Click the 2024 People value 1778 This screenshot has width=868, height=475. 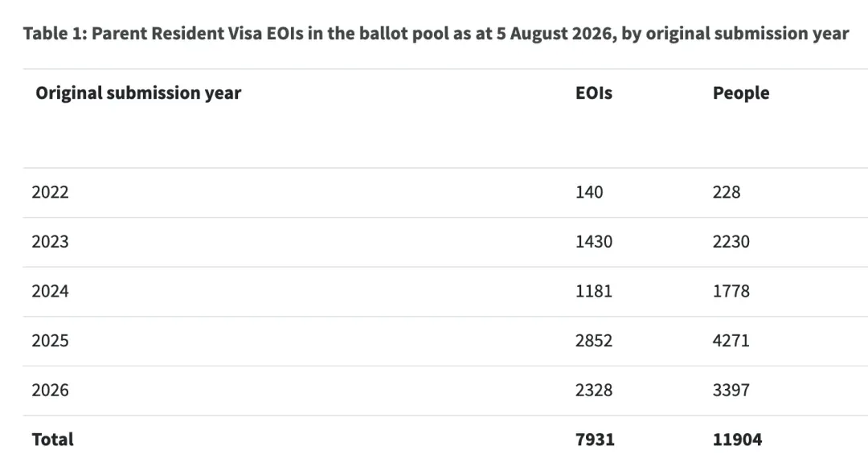[731, 291]
